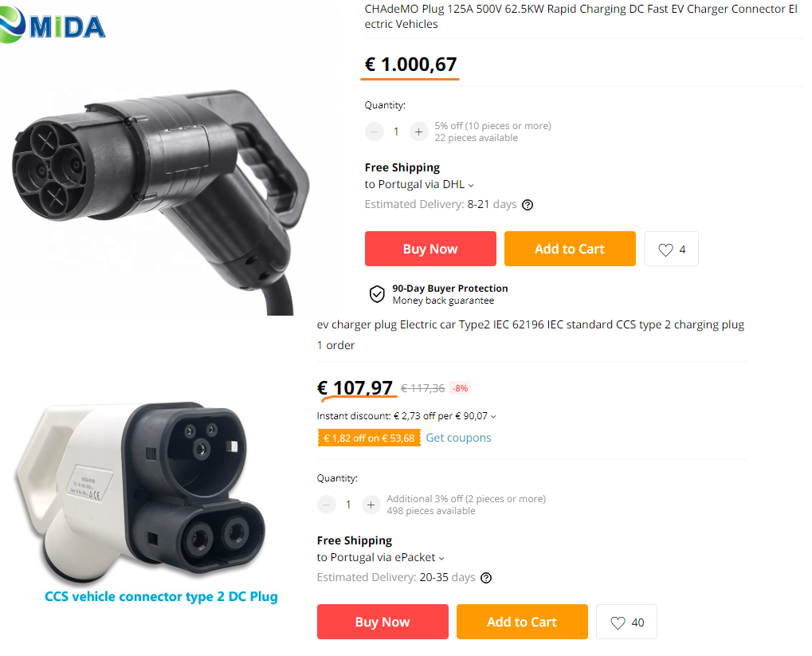The height and width of the screenshot is (656, 812).
Task: Expand shipping options for DHL to Portugal
Action: (x=471, y=185)
